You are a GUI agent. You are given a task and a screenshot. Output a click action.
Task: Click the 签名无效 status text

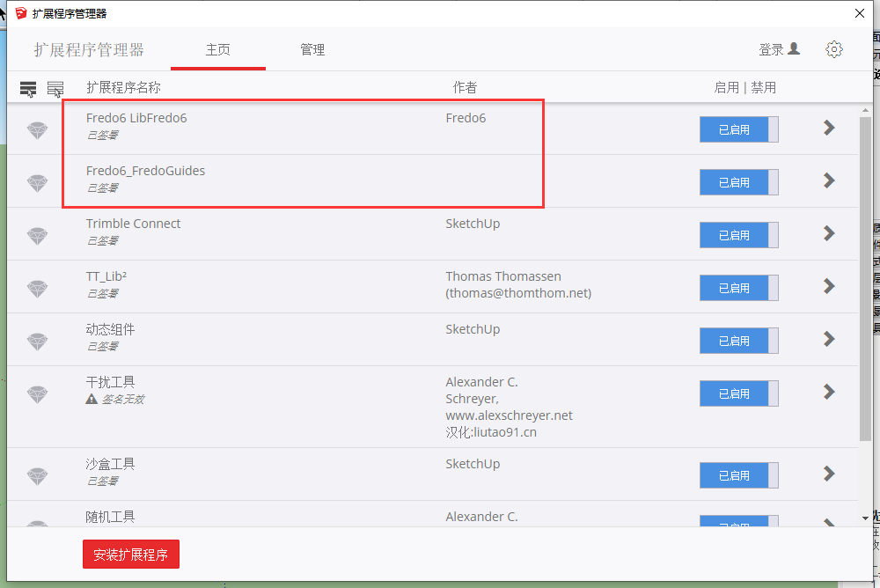pyautogui.click(x=123, y=400)
